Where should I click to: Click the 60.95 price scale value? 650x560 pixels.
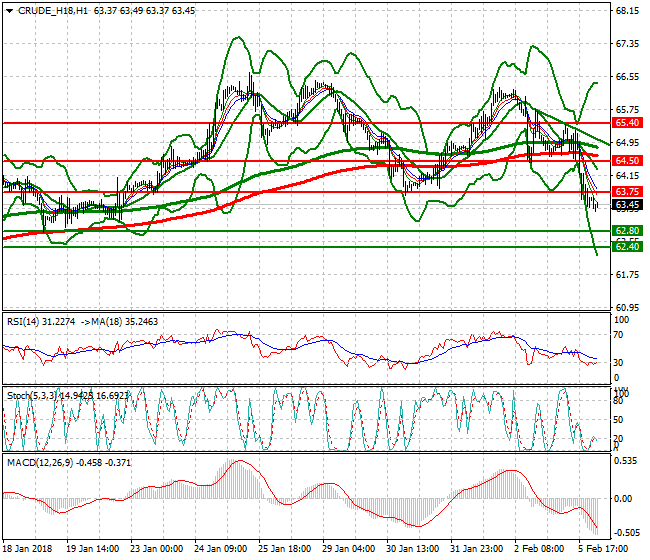click(627, 308)
